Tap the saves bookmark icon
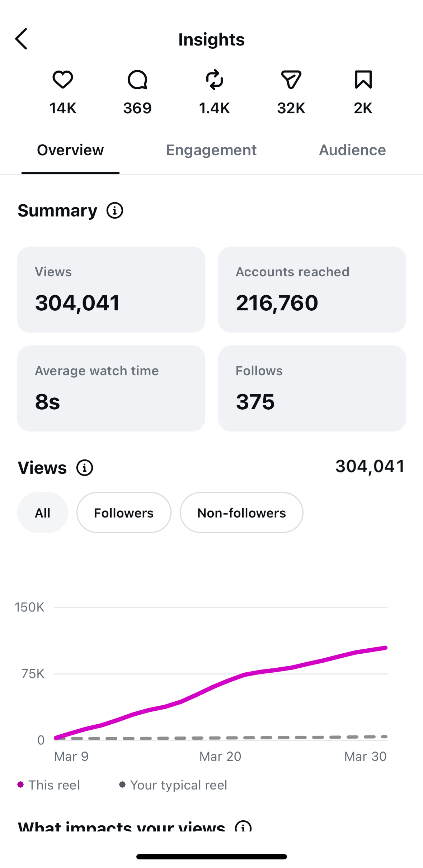This screenshot has height=868, width=423. (x=363, y=80)
